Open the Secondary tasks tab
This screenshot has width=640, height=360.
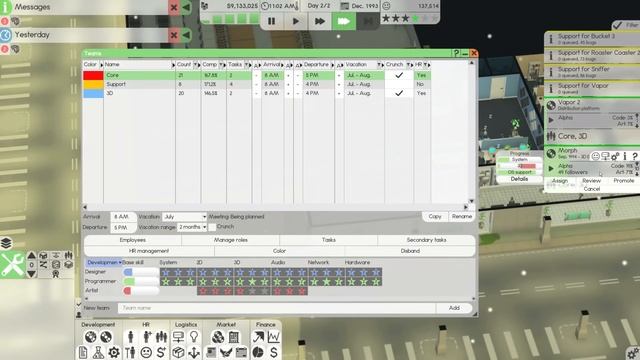tap(426, 240)
